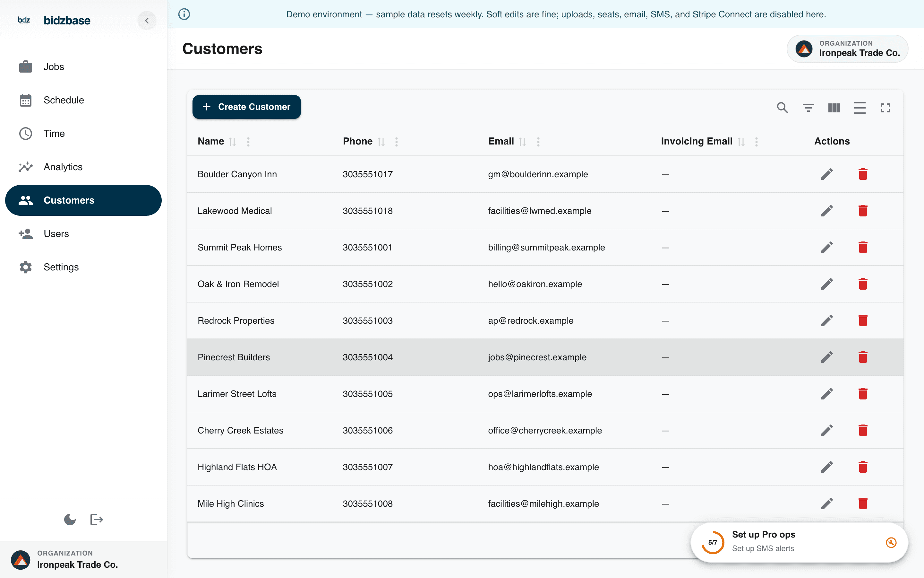Open the Jobs section
Screen dimensions: 924x578
(x=83, y=66)
